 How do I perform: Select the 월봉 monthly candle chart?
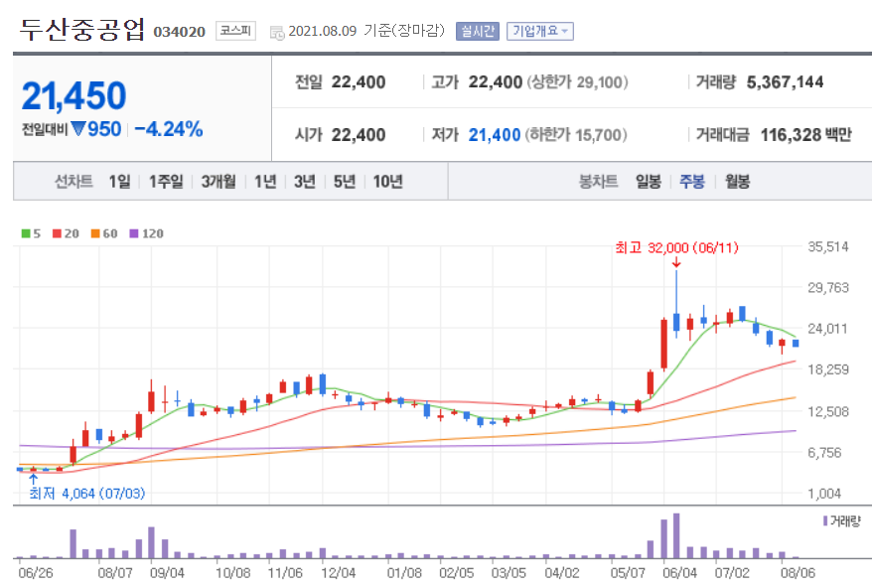(737, 182)
